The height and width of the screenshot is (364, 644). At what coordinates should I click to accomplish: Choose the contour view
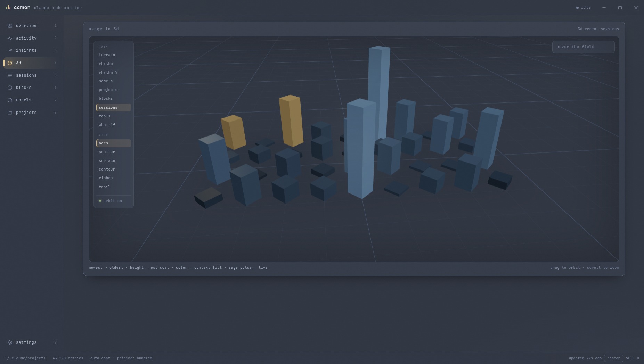[x=114, y=169]
